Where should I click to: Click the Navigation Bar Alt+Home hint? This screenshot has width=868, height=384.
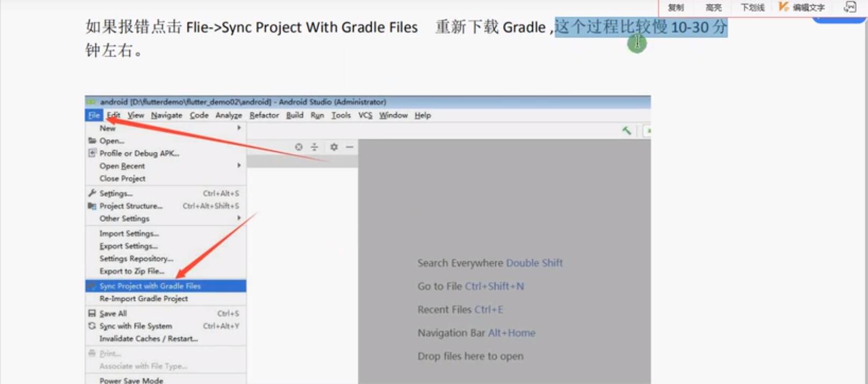click(x=476, y=333)
